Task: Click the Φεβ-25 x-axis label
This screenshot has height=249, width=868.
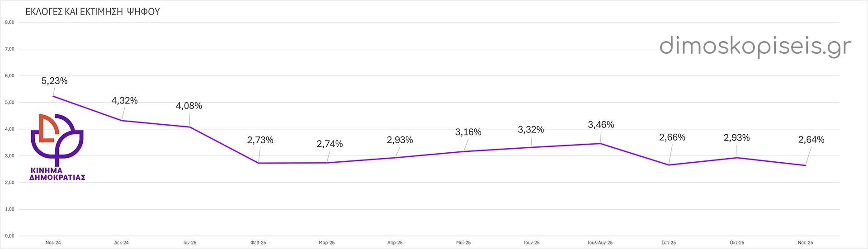Action: [259, 243]
